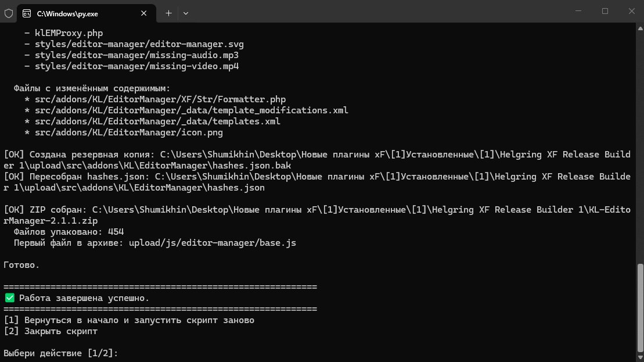Click the Выбери действие [1/2] input prompt
Image resolution: width=644 pixels, height=362 pixels.
pyautogui.click(x=61, y=353)
